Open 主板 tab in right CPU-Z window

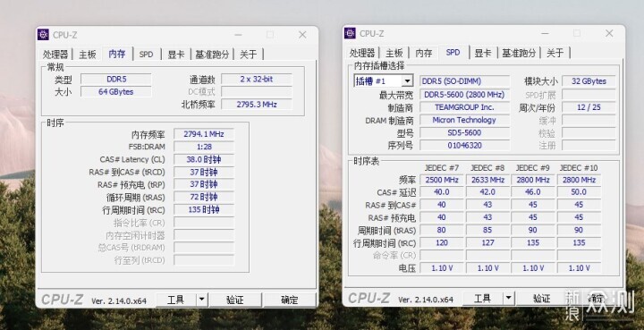click(394, 53)
